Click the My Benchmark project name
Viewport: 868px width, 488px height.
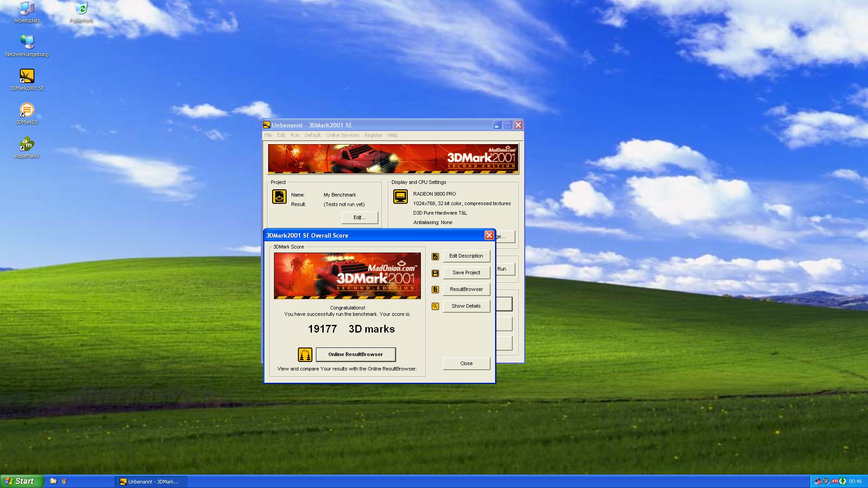340,195
